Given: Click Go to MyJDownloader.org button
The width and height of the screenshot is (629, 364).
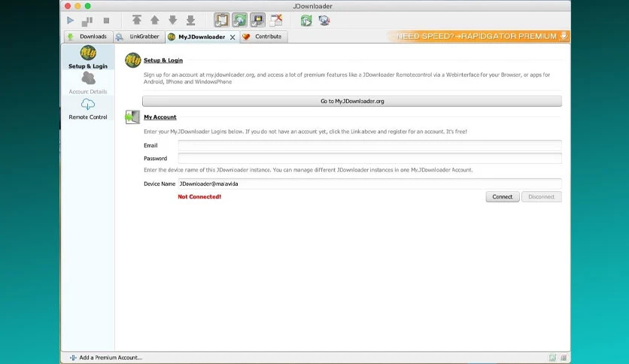Looking at the screenshot, I should 352,101.
